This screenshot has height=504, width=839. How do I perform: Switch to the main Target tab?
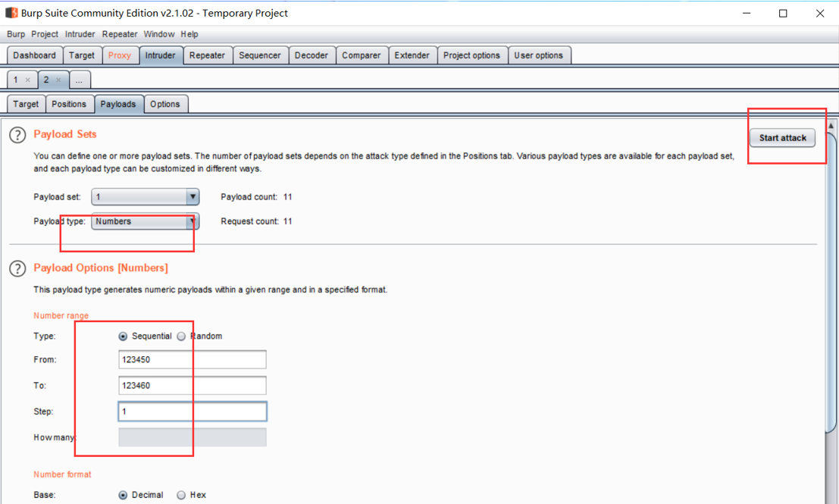click(x=82, y=55)
